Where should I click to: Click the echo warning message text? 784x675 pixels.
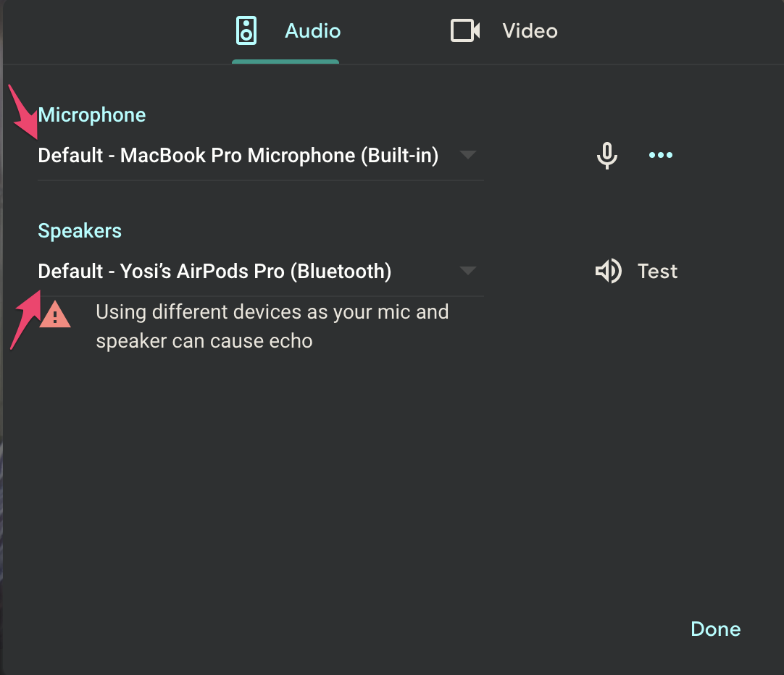(272, 326)
